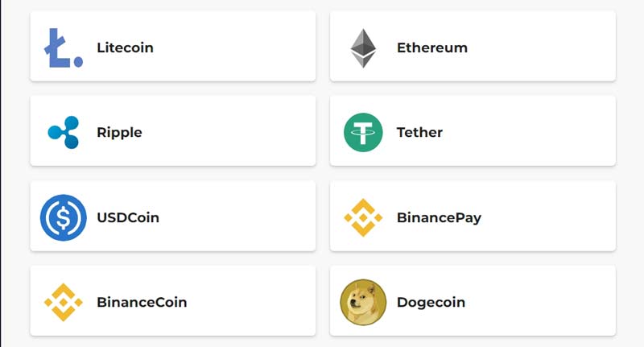Viewport: 644px width, 347px height.
Task: Click the blue Ripple logo icon
Action: [63, 132]
